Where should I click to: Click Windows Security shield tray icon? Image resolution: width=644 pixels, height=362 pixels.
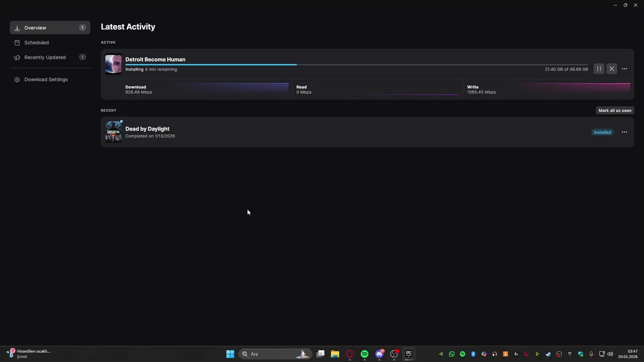[x=581, y=354]
